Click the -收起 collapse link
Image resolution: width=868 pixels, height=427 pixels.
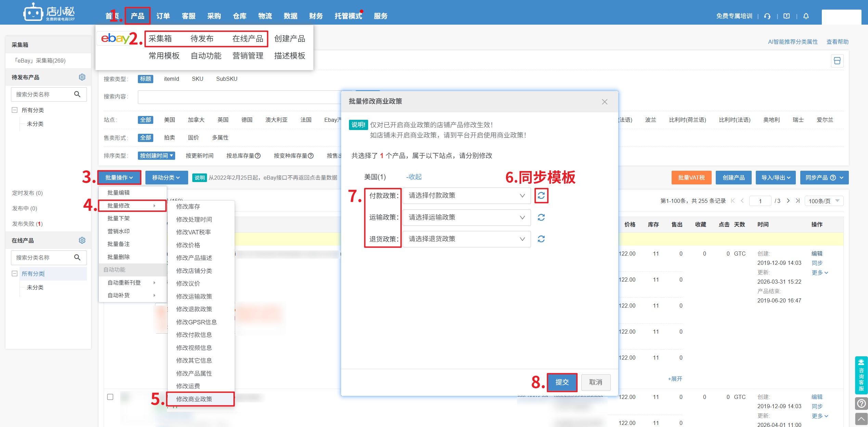pos(414,177)
